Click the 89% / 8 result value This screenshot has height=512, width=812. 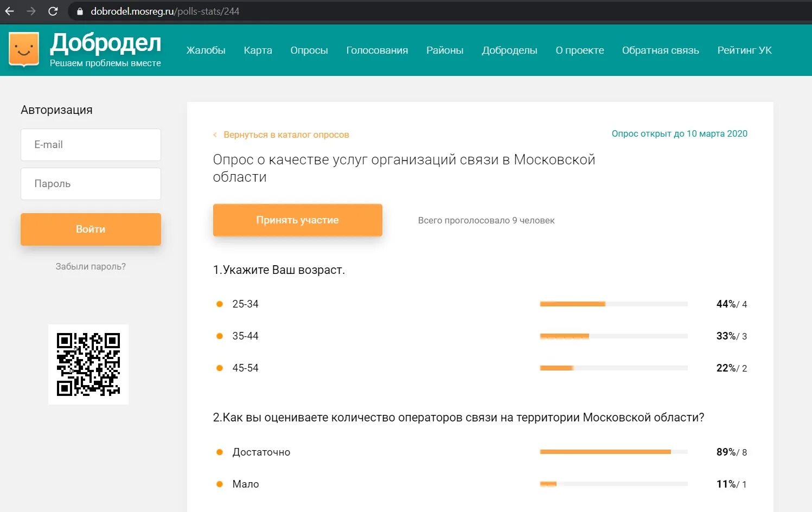732,452
